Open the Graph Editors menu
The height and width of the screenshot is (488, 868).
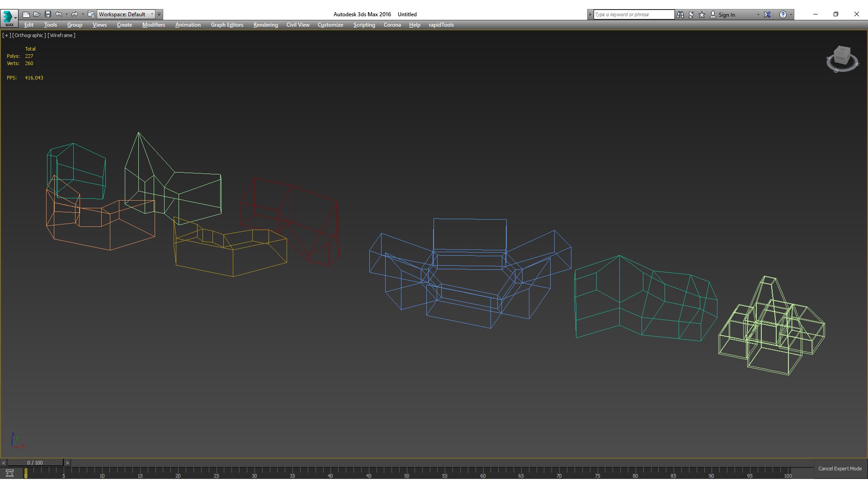pos(227,25)
